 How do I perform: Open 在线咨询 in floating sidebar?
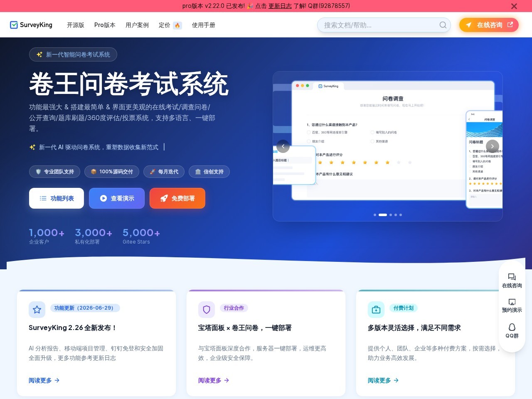point(512,281)
